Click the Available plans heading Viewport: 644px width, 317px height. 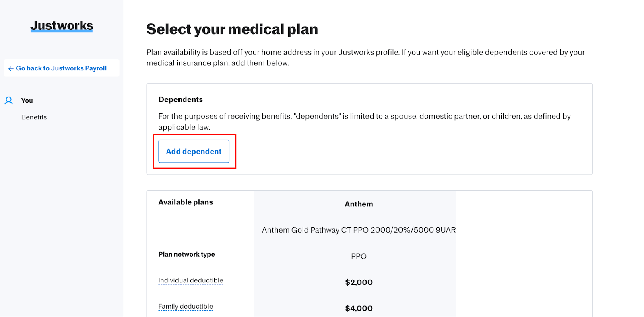pos(186,202)
